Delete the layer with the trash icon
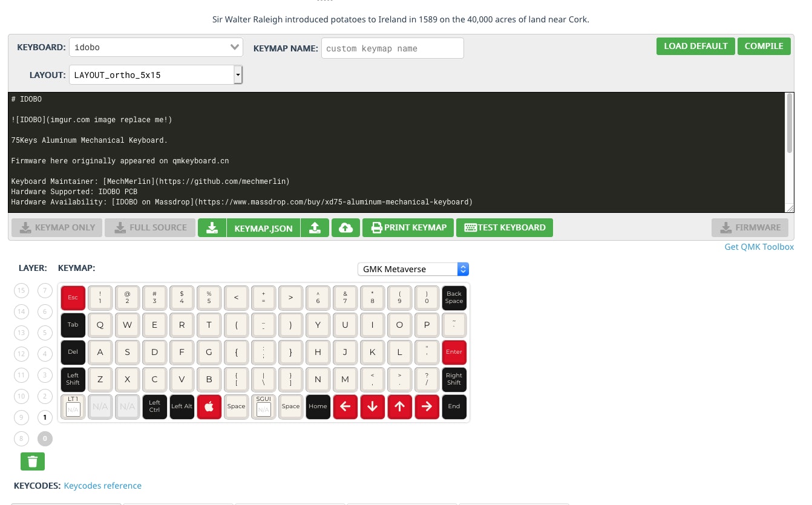The height and width of the screenshot is (505, 812). click(33, 461)
